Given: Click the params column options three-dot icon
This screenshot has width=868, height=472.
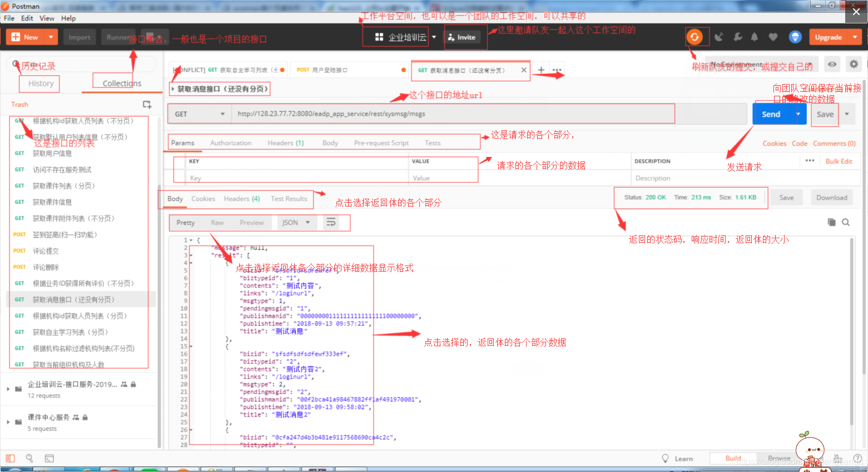Looking at the screenshot, I should tap(810, 161).
